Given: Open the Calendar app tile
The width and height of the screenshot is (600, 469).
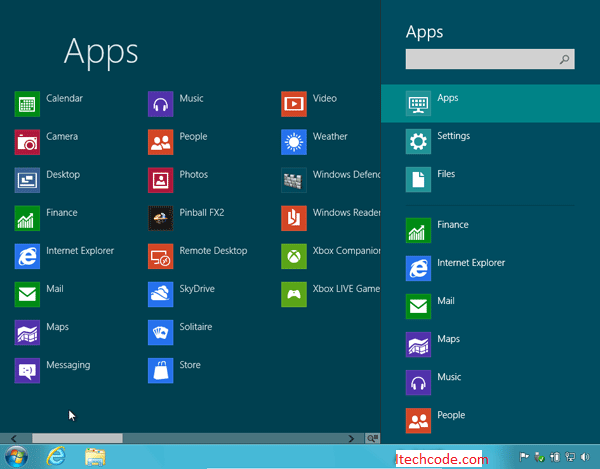Looking at the screenshot, I should [27, 104].
